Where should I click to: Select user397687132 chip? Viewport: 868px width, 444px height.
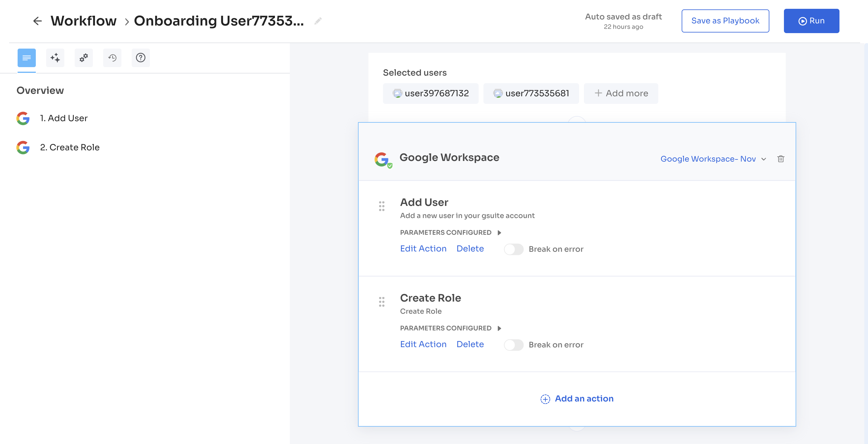[431, 93]
